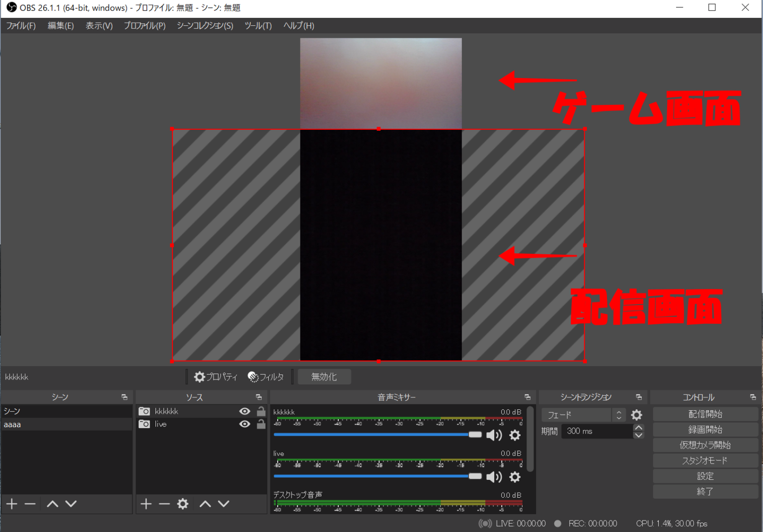Toggle visibility of the kkkkkk source
The image size is (763, 532).
(x=244, y=411)
